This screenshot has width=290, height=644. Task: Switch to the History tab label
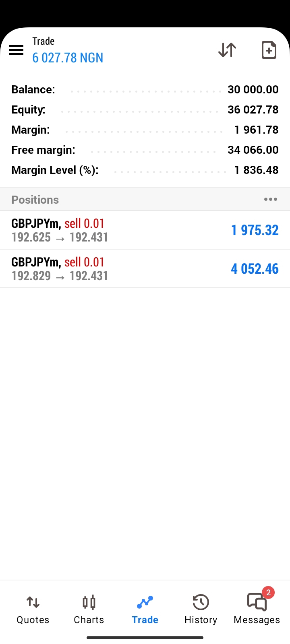pyautogui.click(x=201, y=620)
